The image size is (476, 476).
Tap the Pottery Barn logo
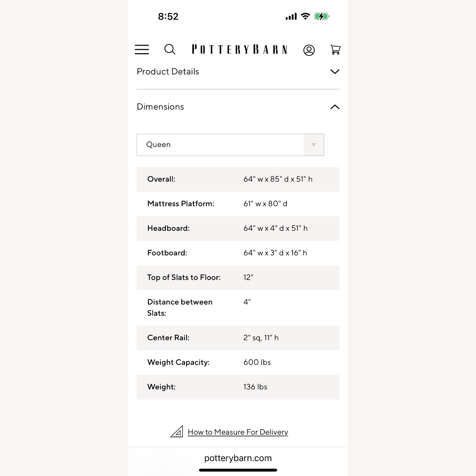click(x=240, y=50)
